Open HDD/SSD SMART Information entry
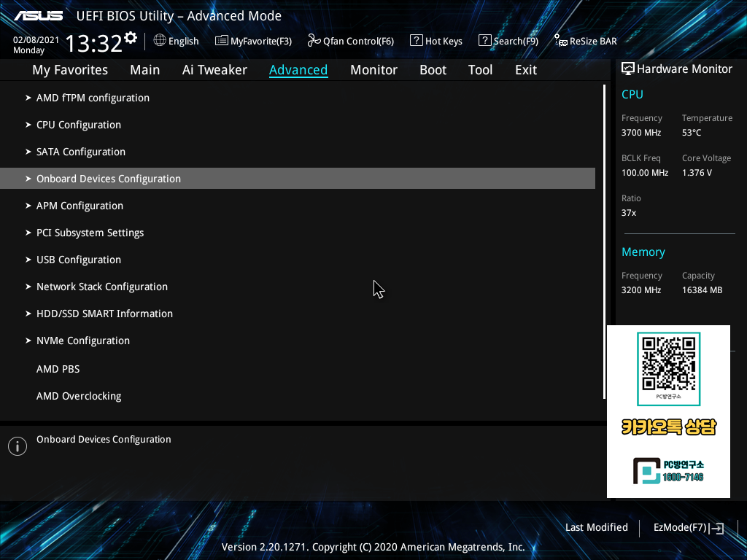Screen dimensions: 747x560 (x=105, y=314)
